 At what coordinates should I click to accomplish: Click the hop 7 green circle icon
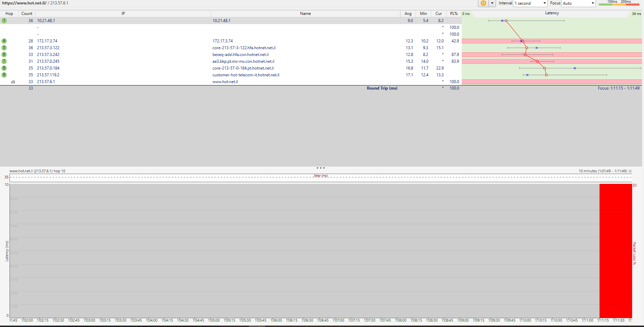(4, 61)
